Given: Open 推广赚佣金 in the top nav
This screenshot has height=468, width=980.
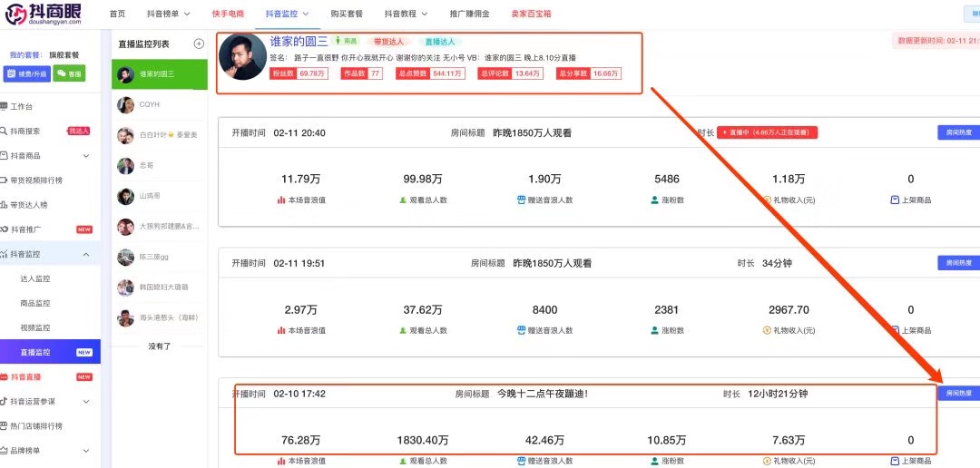Looking at the screenshot, I should 469,13.
